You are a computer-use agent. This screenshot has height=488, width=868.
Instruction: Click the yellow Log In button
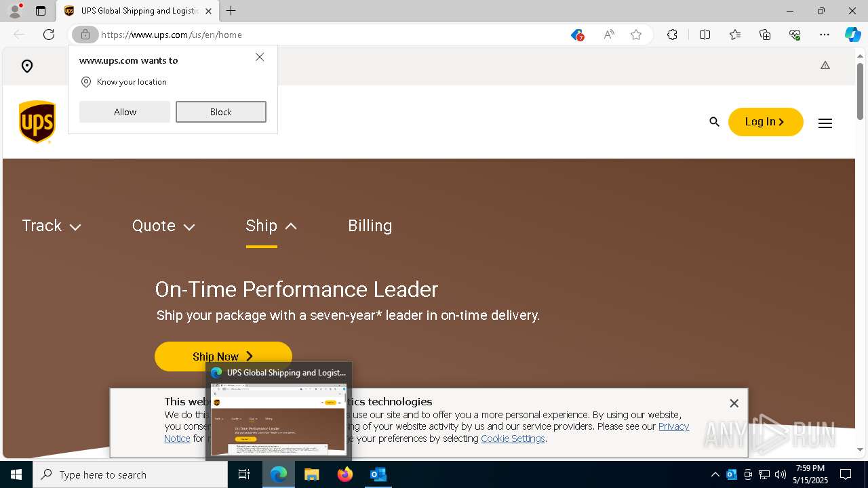click(766, 122)
